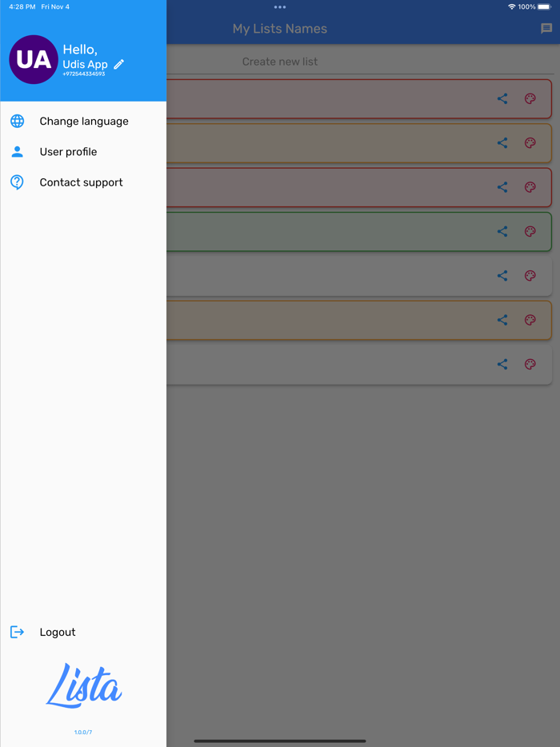Select 'Change language' in the sidebar menu
Screen dimensions: 560x747
(83, 121)
